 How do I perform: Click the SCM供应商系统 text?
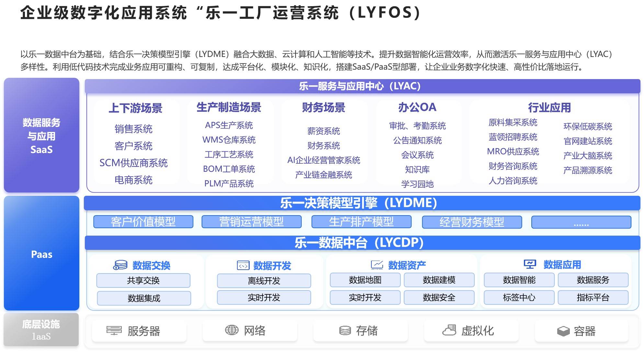click(x=133, y=163)
